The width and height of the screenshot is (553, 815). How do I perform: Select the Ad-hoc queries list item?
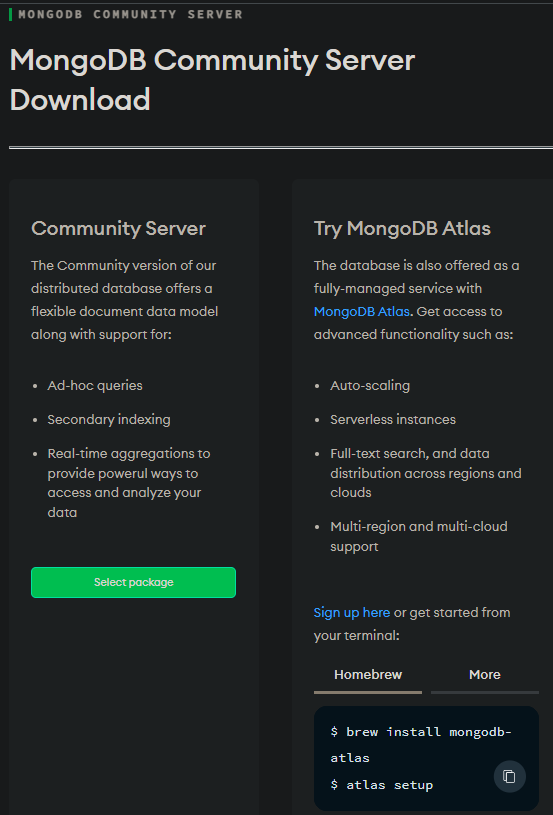[x=95, y=385]
